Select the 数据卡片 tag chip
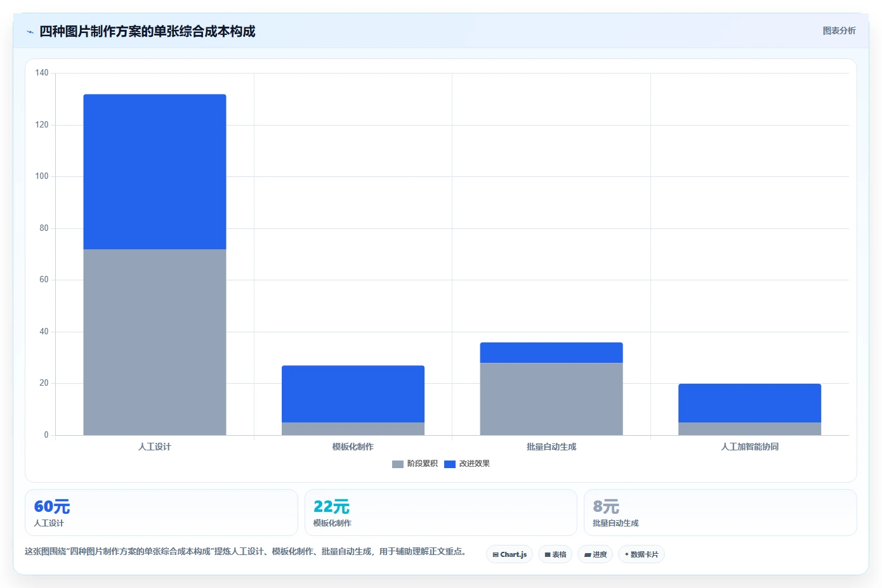 [642, 554]
